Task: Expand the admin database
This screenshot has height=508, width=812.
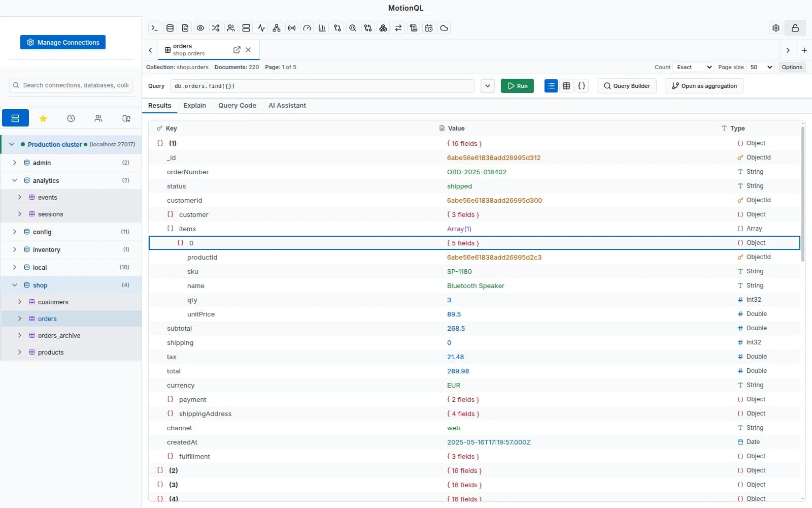Action: pos(15,163)
